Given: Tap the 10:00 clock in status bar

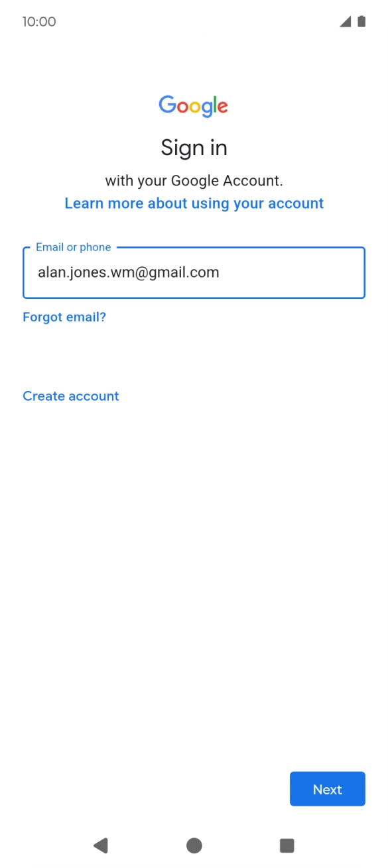Looking at the screenshot, I should (x=39, y=22).
